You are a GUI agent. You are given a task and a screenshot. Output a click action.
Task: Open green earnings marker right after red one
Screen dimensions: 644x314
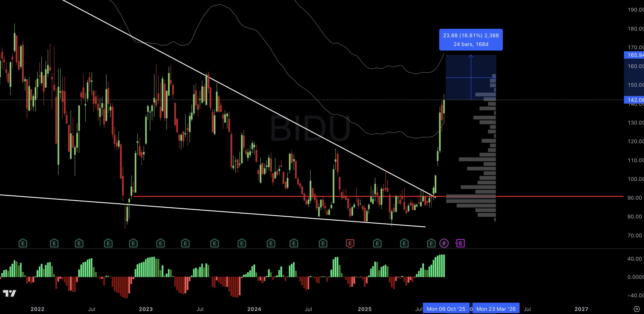(377, 243)
